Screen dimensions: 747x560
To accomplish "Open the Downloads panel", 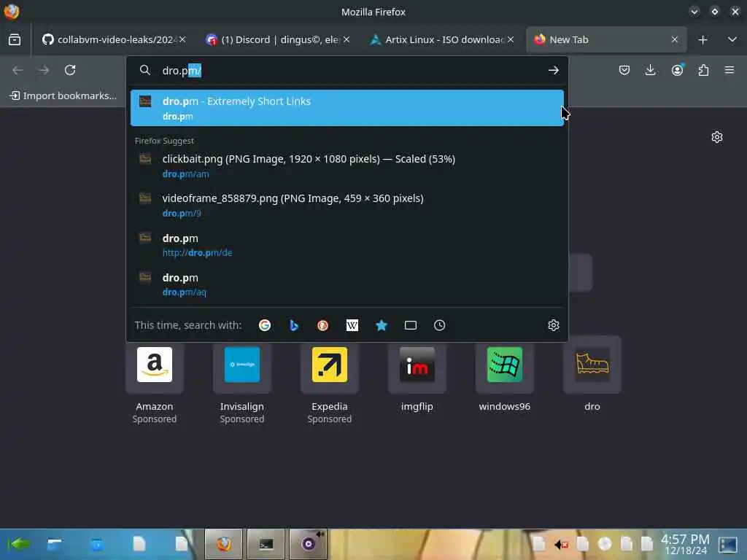I will 650,71.
